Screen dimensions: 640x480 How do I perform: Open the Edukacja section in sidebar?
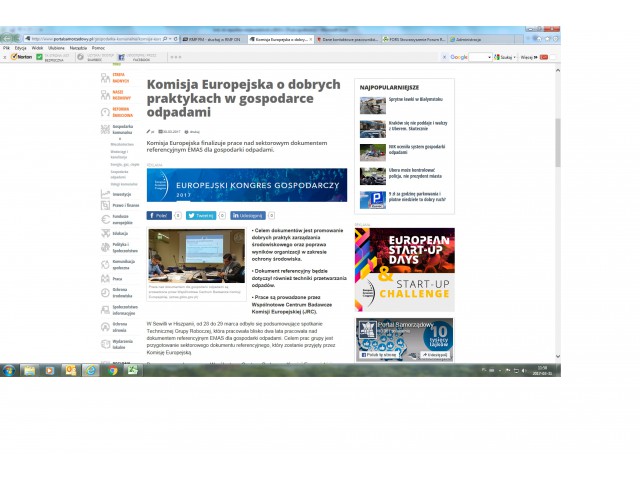(x=105, y=233)
